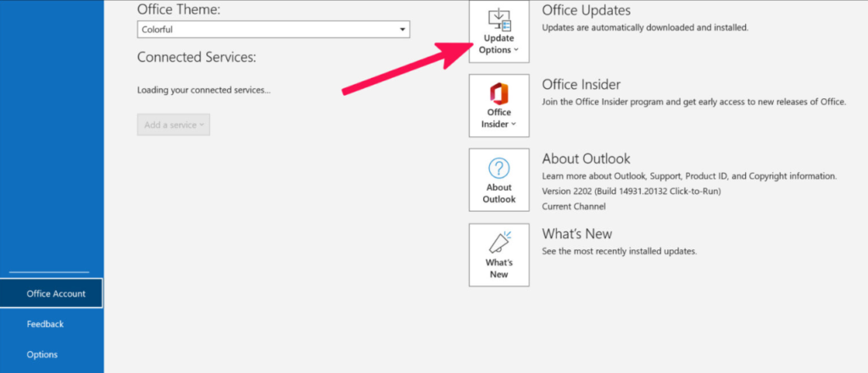
Task: Expand the Office Theme Colorful dropdown
Action: point(274,30)
